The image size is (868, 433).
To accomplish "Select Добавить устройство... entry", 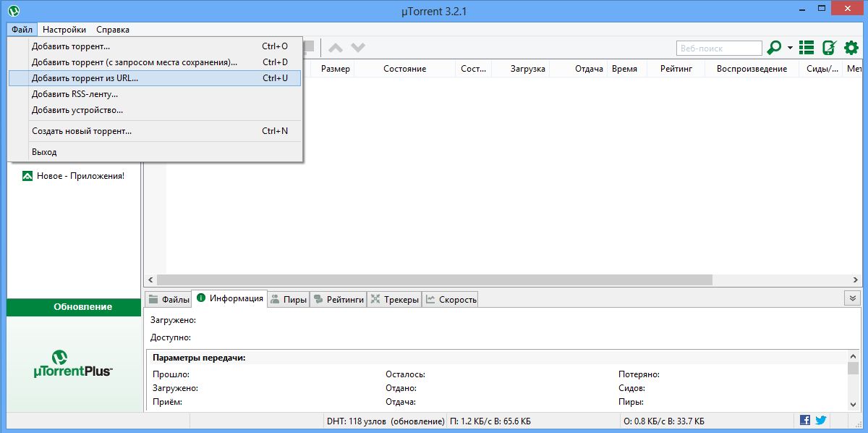I will point(155,110).
